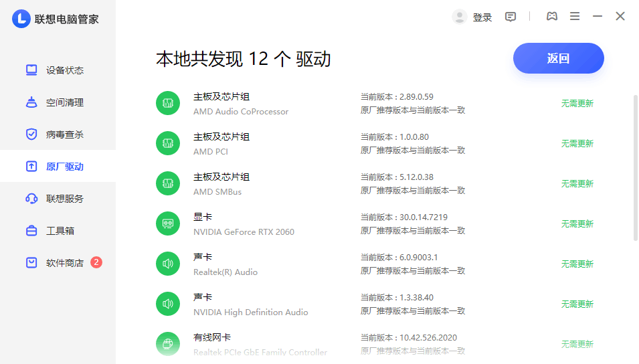
Task: Click the 工具箱 toolbox icon
Action: pos(31,231)
